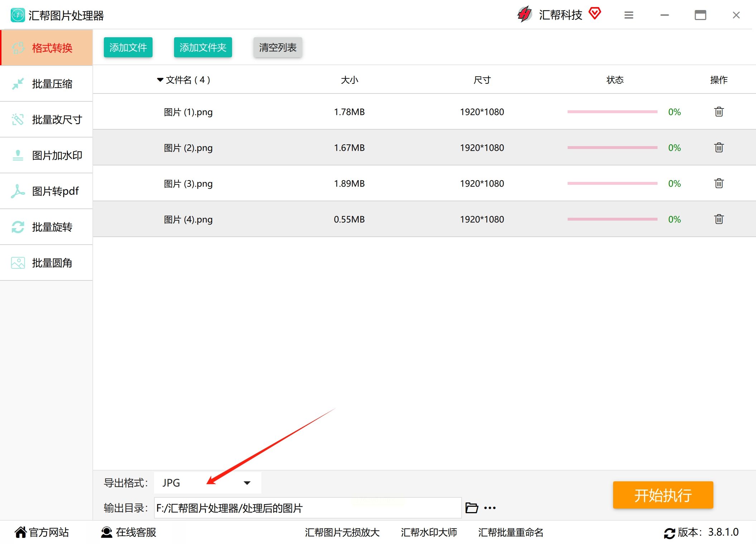This screenshot has height=544, width=756.
Task: Click the 清空列表 button
Action: pyautogui.click(x=278, y=47)
